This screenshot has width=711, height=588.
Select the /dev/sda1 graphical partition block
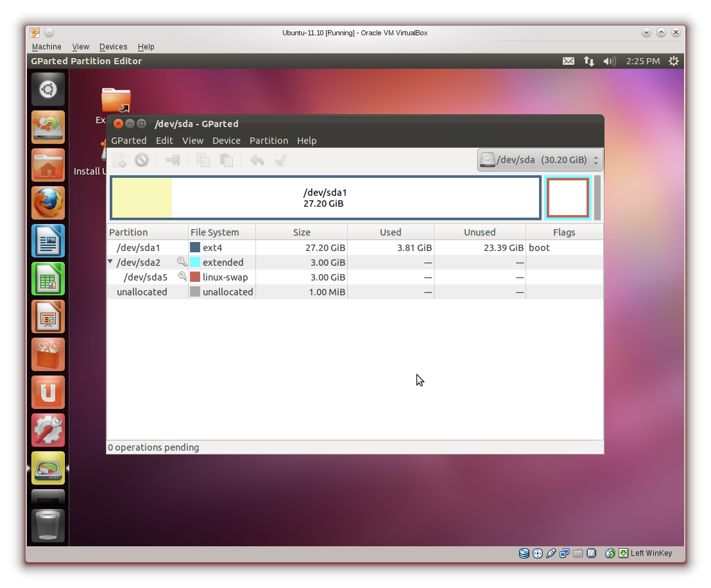pos(325,198)
